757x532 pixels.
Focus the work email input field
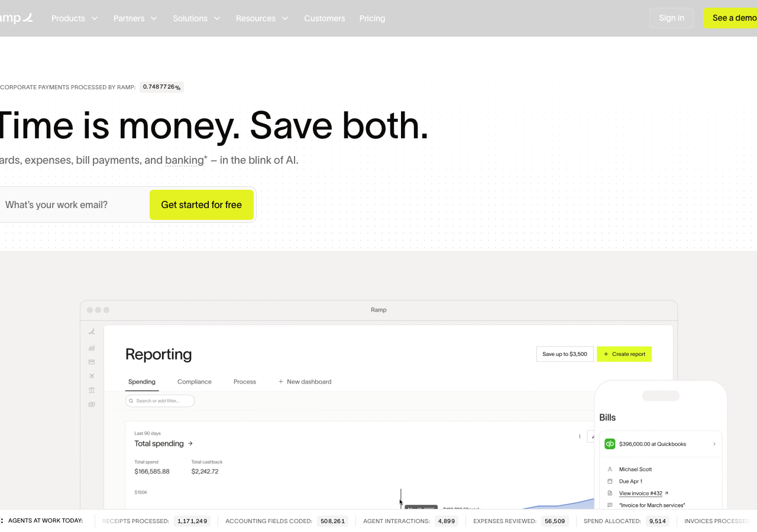pos(74,205)
